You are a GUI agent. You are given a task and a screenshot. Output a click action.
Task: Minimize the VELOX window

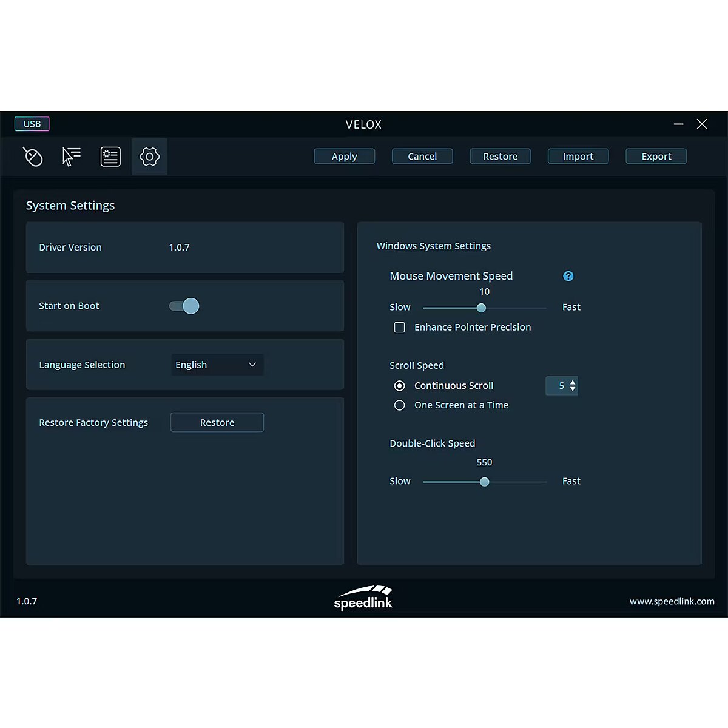(x=679, y=124)
